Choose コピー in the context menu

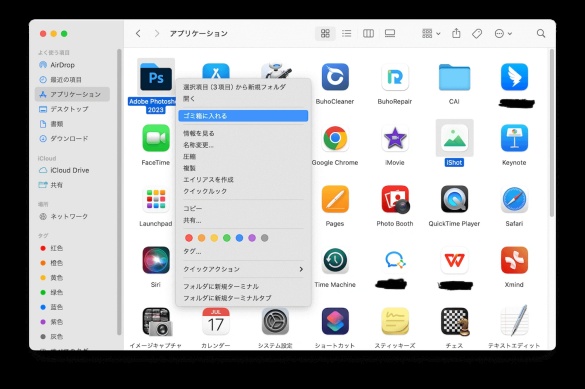(243, 208)
